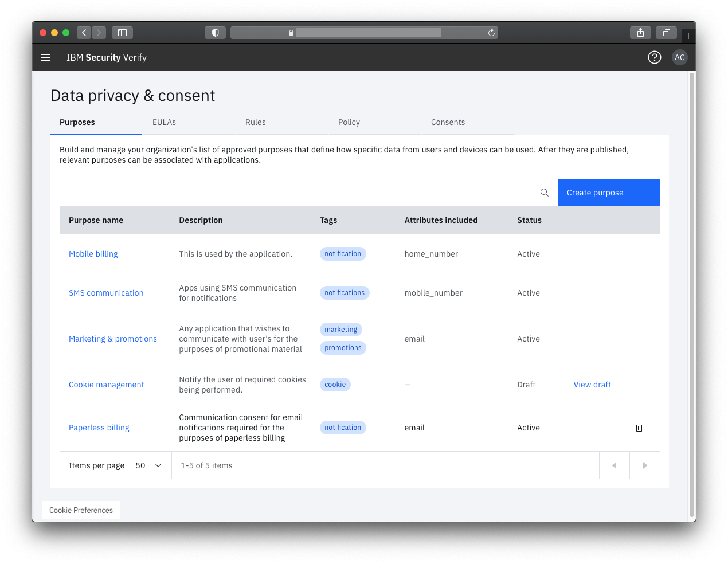
Task: Switch to the EULAs tab
Action: (x=189, y=123)
